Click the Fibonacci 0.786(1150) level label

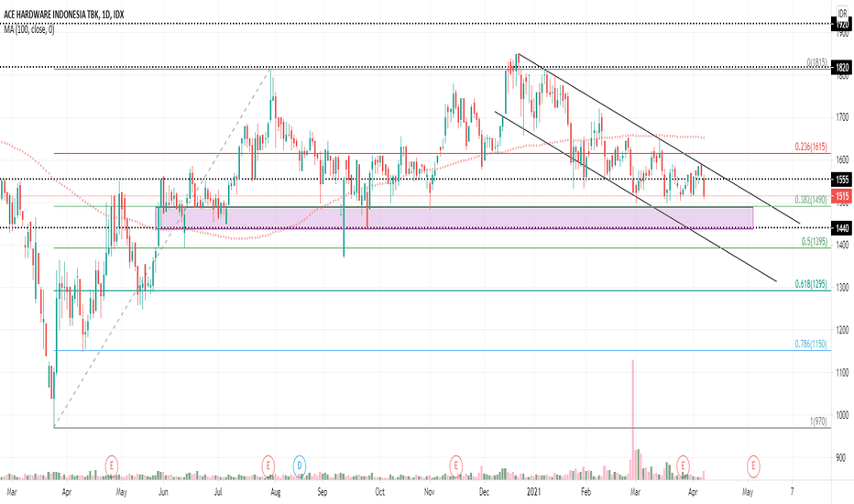coord(811,344)
